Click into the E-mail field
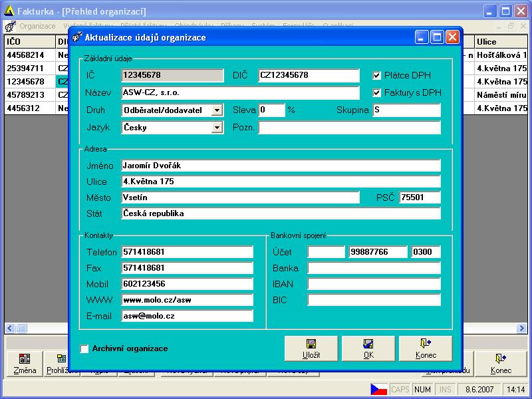532x399 pixels. [187, 316]
